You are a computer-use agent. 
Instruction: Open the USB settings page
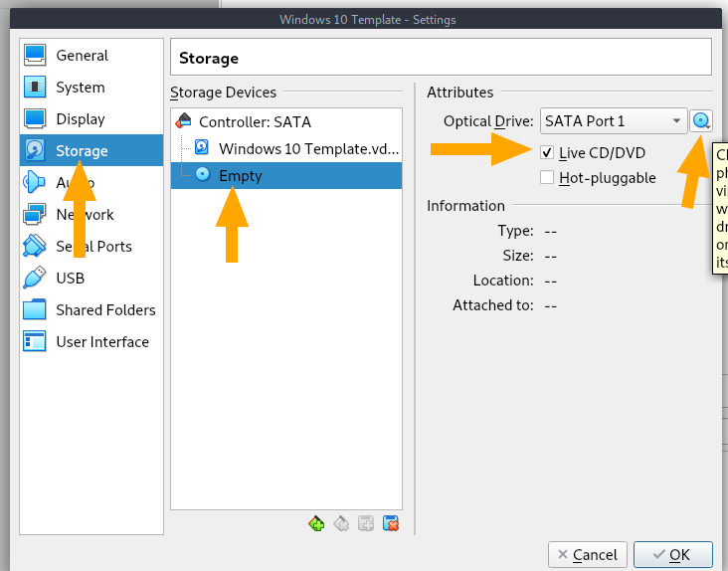pos(91,279)
